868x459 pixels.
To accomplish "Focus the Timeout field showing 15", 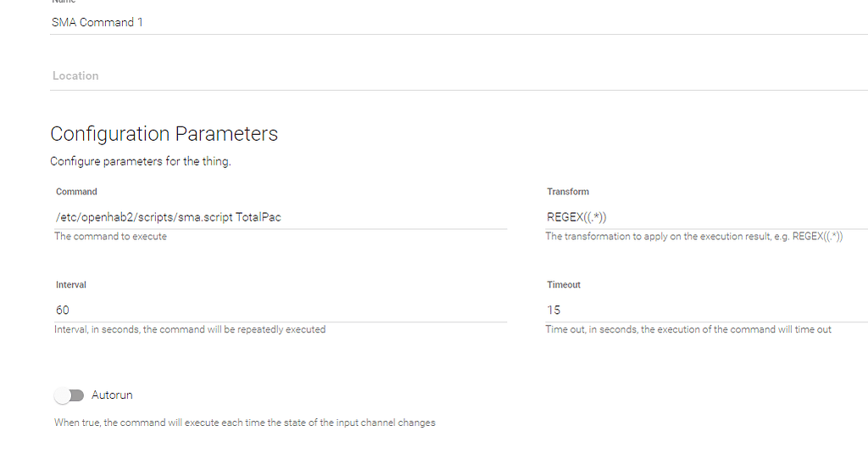I will click(x=705, y=310).
